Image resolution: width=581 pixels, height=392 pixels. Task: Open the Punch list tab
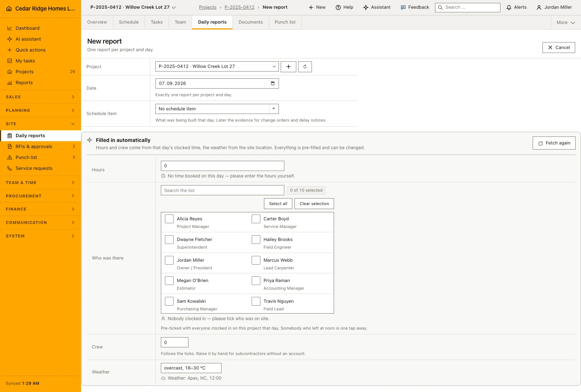point(285,22)
